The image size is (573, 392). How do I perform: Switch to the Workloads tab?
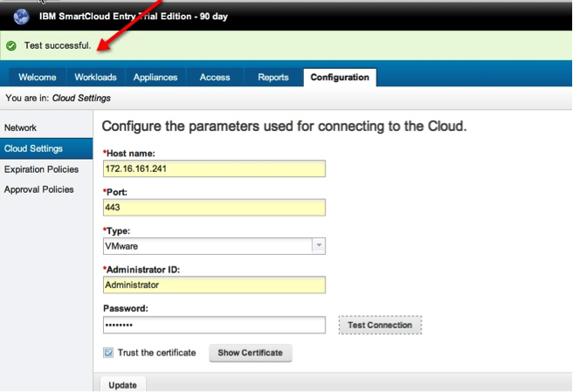(95, 78)
